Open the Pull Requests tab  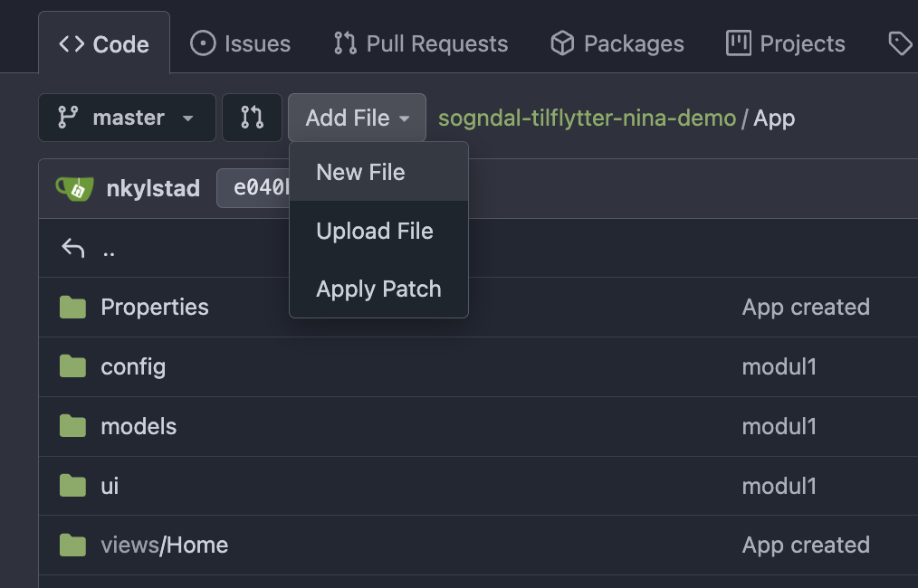click(x=421, y=44)
